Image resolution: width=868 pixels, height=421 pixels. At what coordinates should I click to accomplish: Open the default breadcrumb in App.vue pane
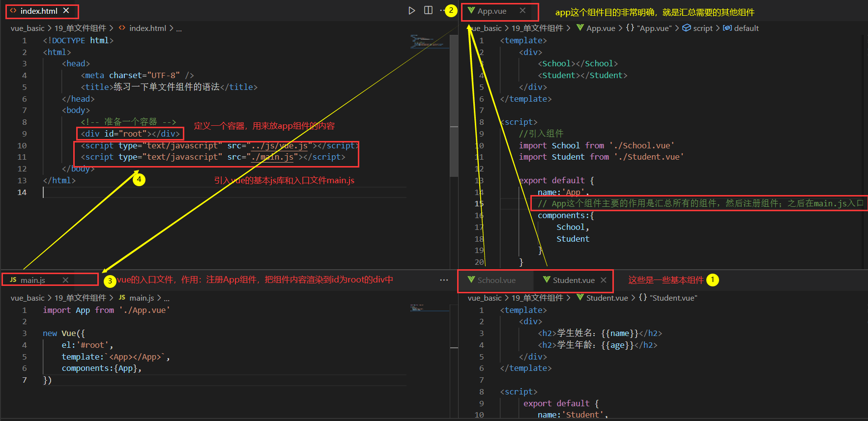[746, 28]
